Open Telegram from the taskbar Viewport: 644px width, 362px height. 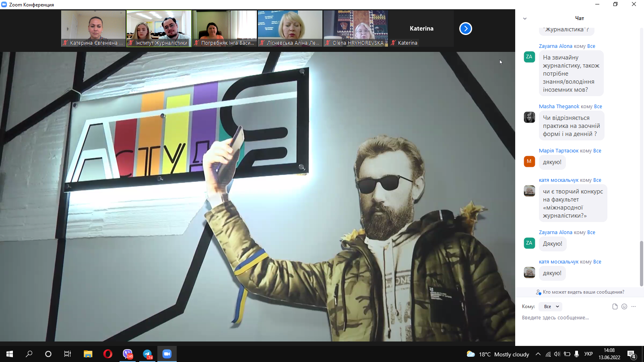147,354
